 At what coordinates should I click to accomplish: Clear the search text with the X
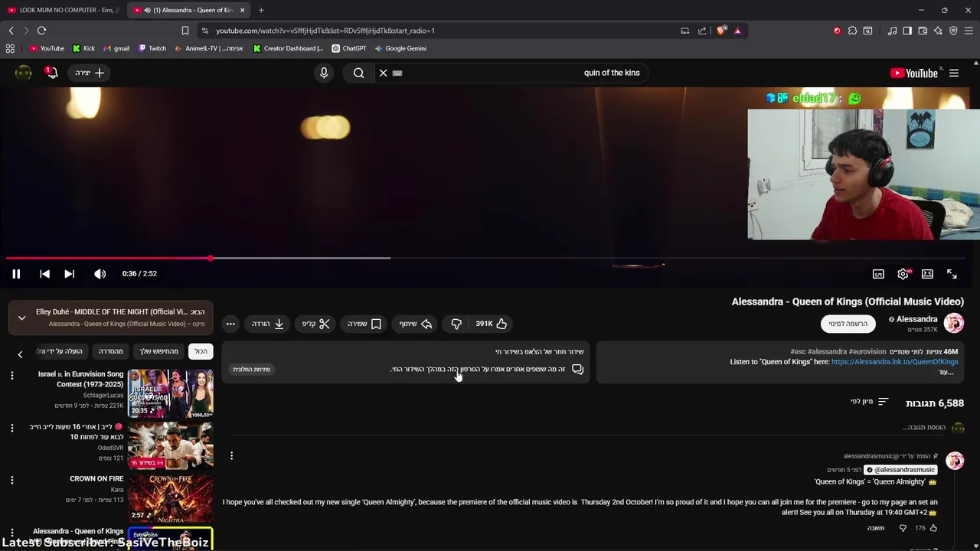[384, 73]
